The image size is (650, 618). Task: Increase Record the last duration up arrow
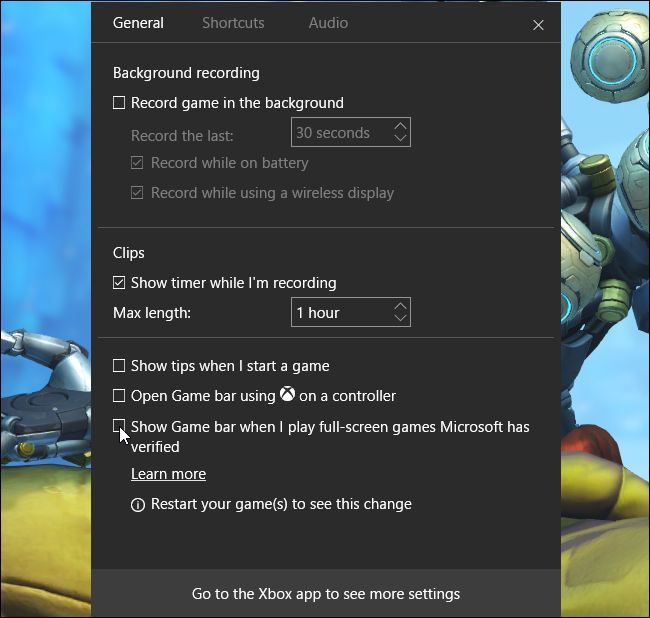(x=400, y=126)
